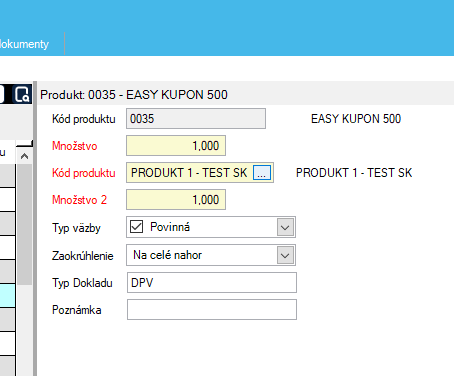This screenshot has height=376, width=454.
Task: Select the Na celé nahor combo box
Action: [x=211, y=255]
